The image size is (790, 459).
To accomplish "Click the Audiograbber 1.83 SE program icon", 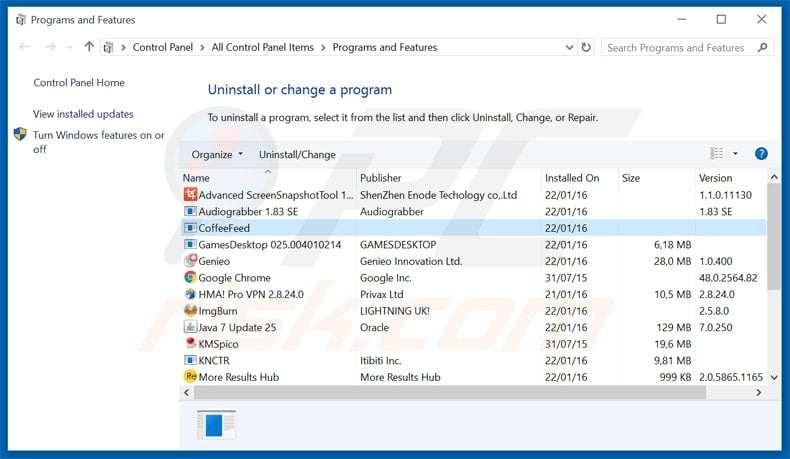I will pos(190,211).
